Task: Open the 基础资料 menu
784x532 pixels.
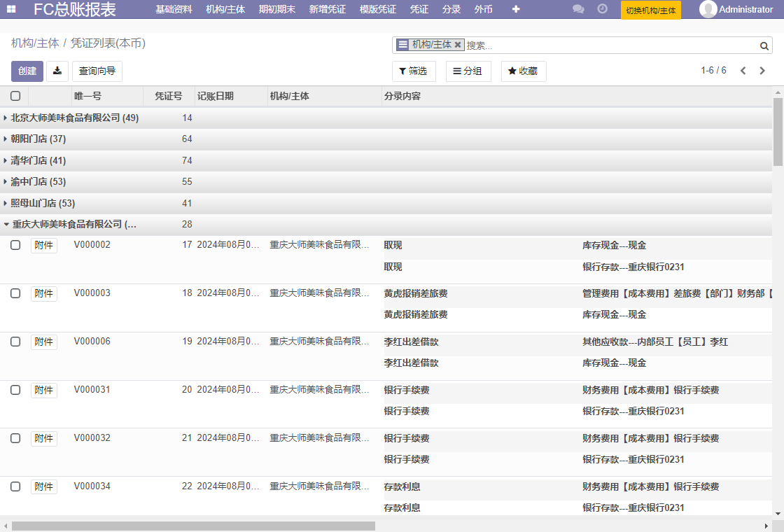Action: 174,9
